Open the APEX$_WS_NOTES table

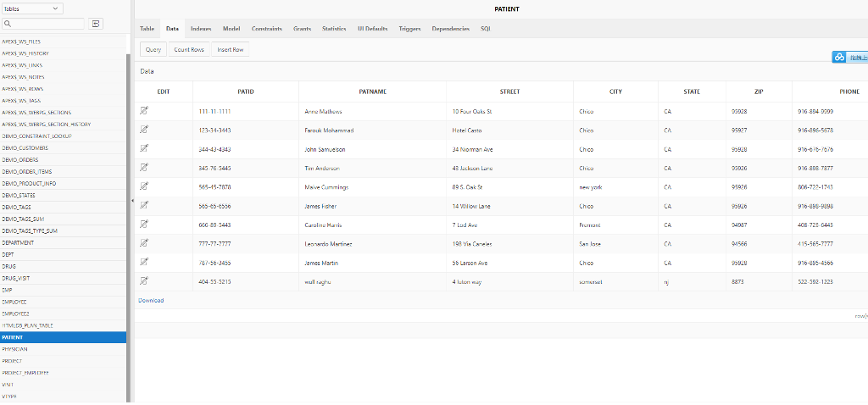pyautogui.click(x=63, y=77)
